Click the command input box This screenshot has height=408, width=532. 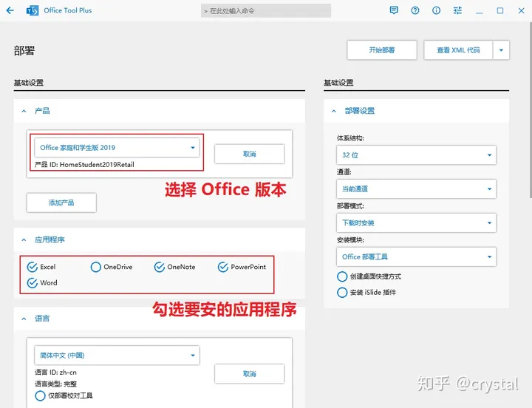click(x=266, y=11)
